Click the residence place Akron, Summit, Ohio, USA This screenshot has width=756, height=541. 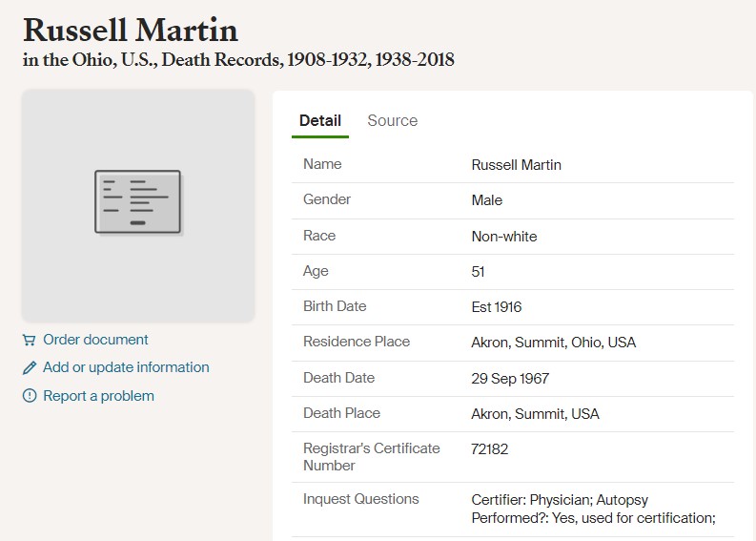click(554, 343)
